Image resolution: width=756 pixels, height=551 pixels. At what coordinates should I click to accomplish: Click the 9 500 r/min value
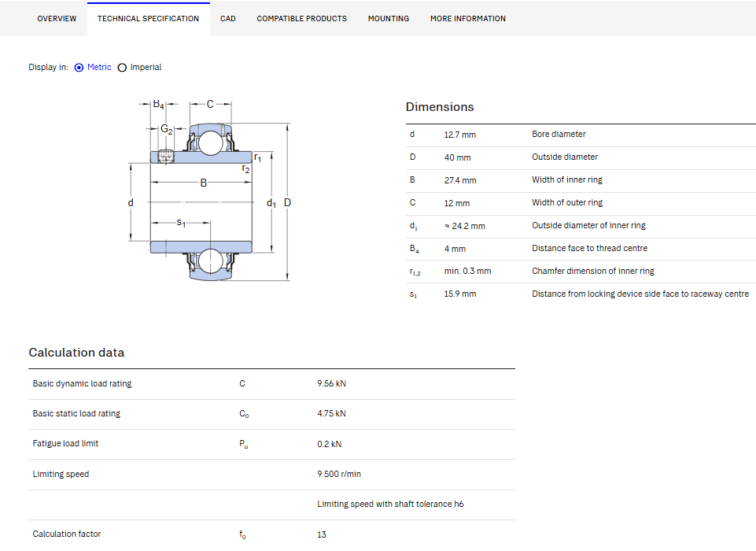(339, 475)
